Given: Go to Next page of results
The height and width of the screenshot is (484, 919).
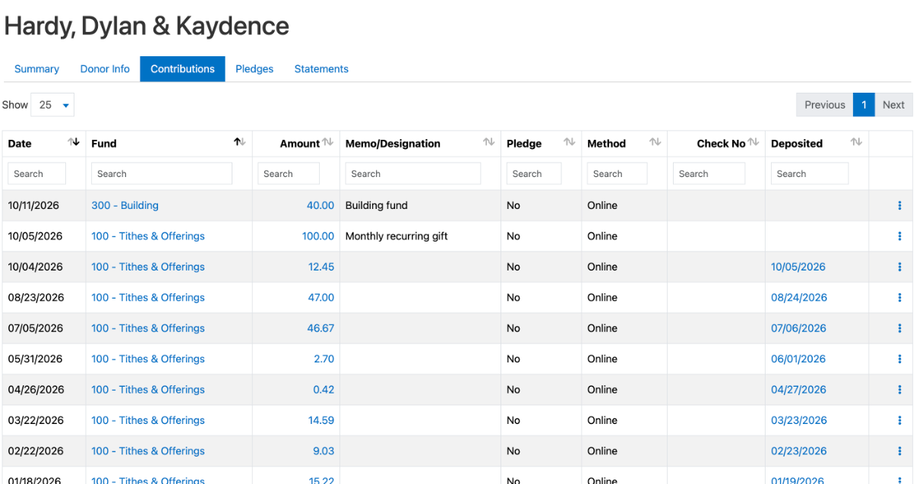Looking at the screenshot, I should click(894, 105).
